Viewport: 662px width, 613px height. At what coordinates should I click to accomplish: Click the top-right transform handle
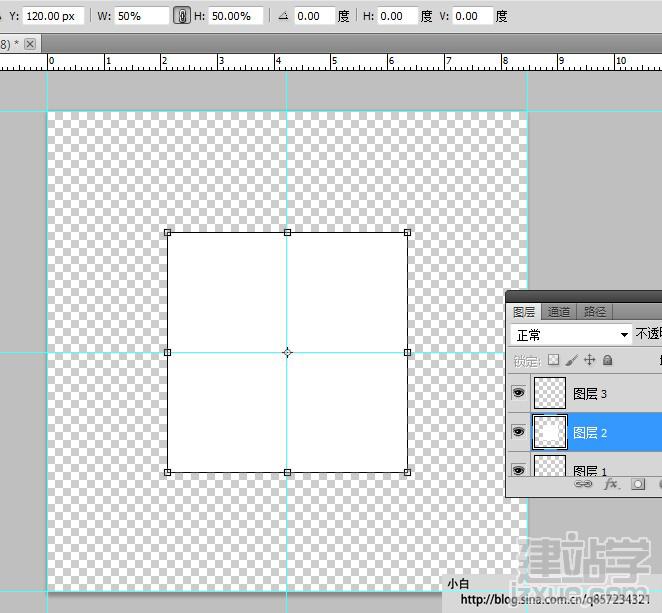click(x=407, y=233)
